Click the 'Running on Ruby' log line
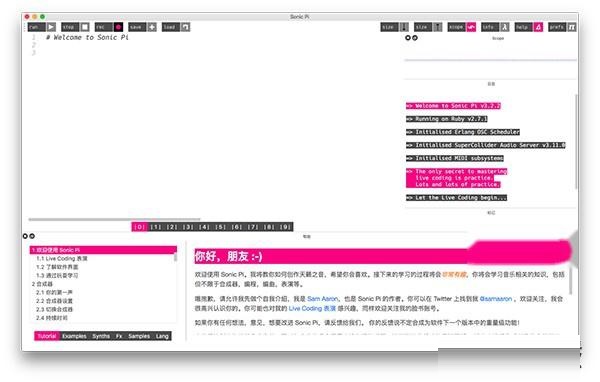The image size is (600, 382). click(447, 119)
